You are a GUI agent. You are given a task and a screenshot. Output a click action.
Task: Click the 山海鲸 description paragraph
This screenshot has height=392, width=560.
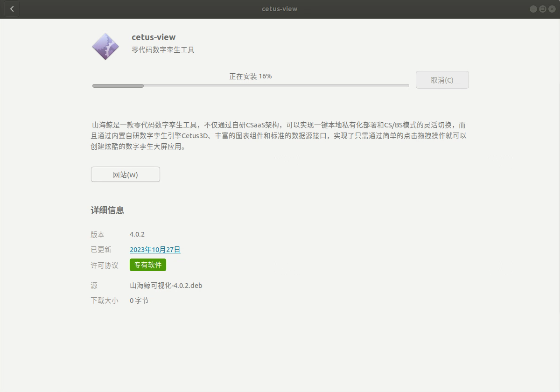279,136
